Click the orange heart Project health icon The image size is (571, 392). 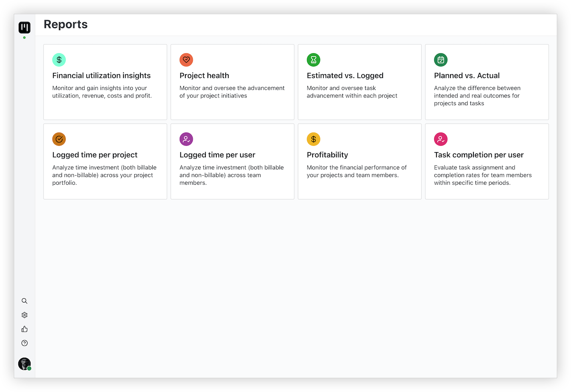pyautogui.click(x=186, y=60)
